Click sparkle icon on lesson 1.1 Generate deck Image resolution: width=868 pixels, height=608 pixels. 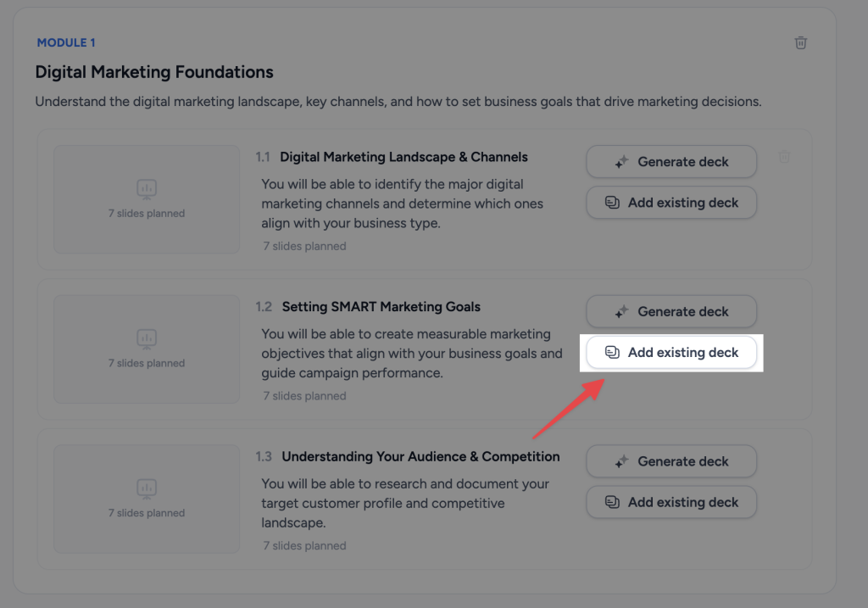click(x=621, y=162)
